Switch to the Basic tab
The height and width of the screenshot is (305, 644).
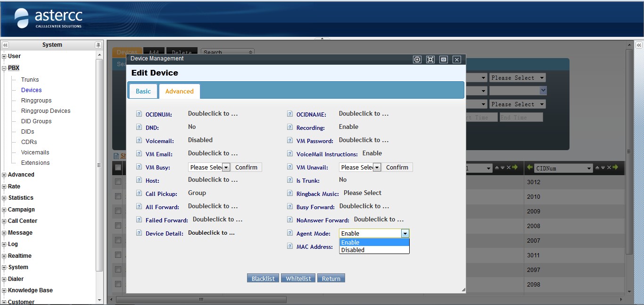click(143, 91)
